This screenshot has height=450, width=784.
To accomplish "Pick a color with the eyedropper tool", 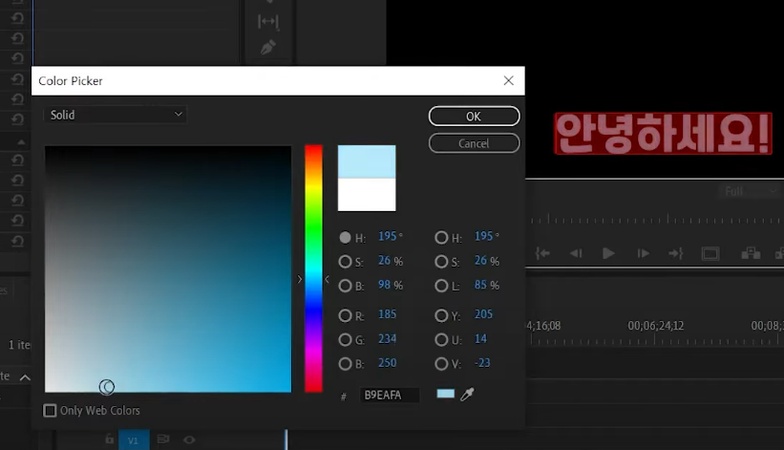I will [467, 394].
